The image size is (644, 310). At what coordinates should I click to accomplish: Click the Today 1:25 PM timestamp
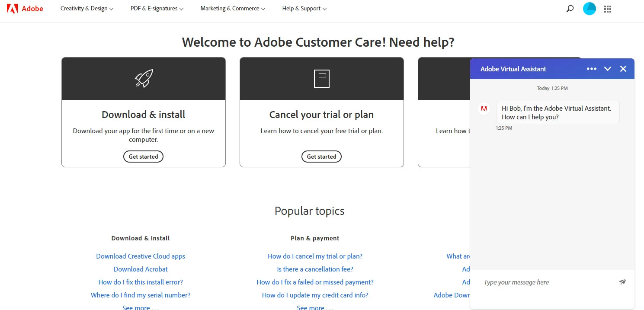(552, 88)
